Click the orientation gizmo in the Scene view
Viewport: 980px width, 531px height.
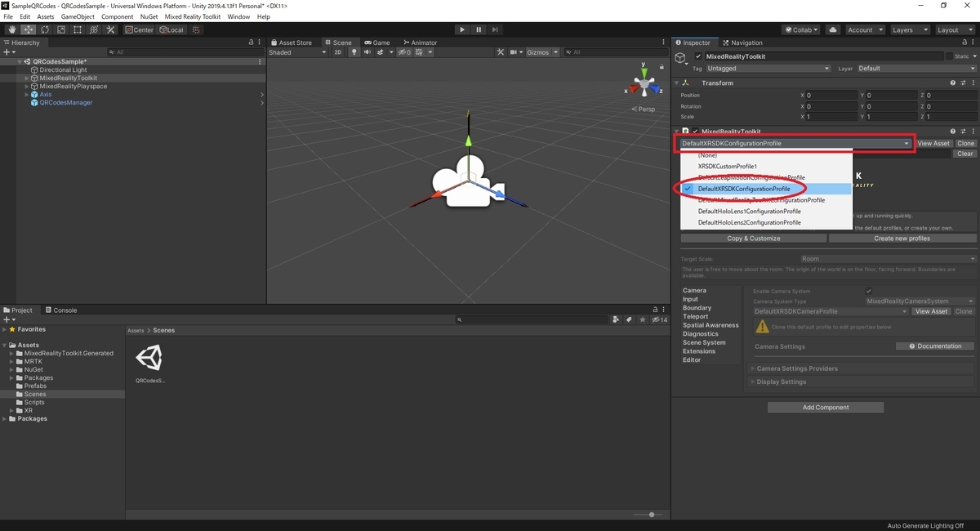pyautogui.click(x=644, y=85)
